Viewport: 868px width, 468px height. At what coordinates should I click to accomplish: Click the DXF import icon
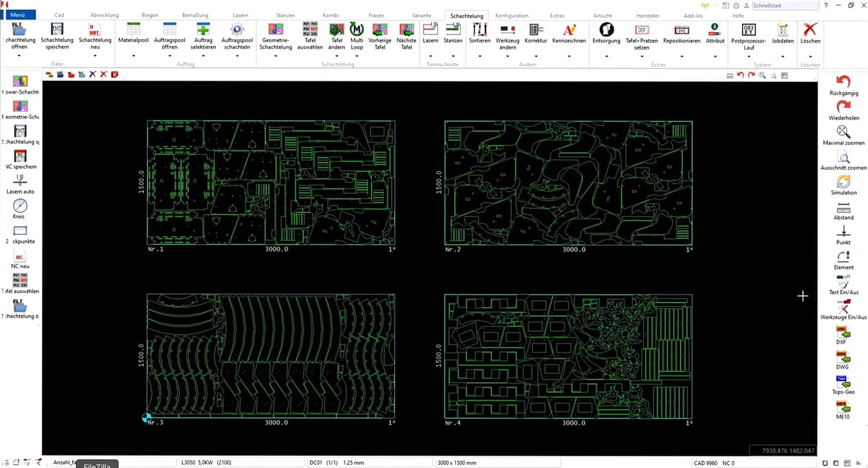(x=844, y=331)
